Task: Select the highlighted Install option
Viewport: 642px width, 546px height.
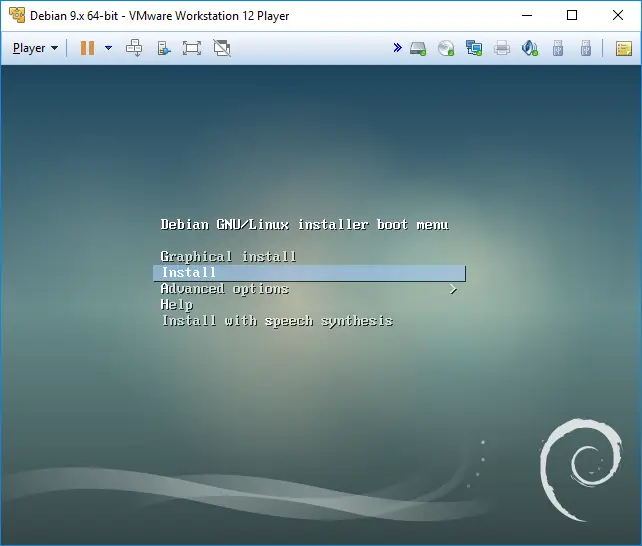Action: (x=310, y=273)
